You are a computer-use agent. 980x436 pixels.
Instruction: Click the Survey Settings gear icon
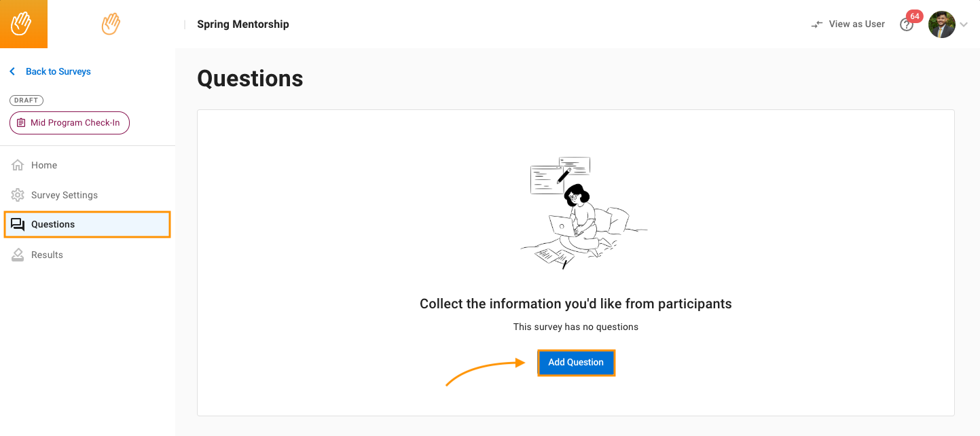[18, 195]
